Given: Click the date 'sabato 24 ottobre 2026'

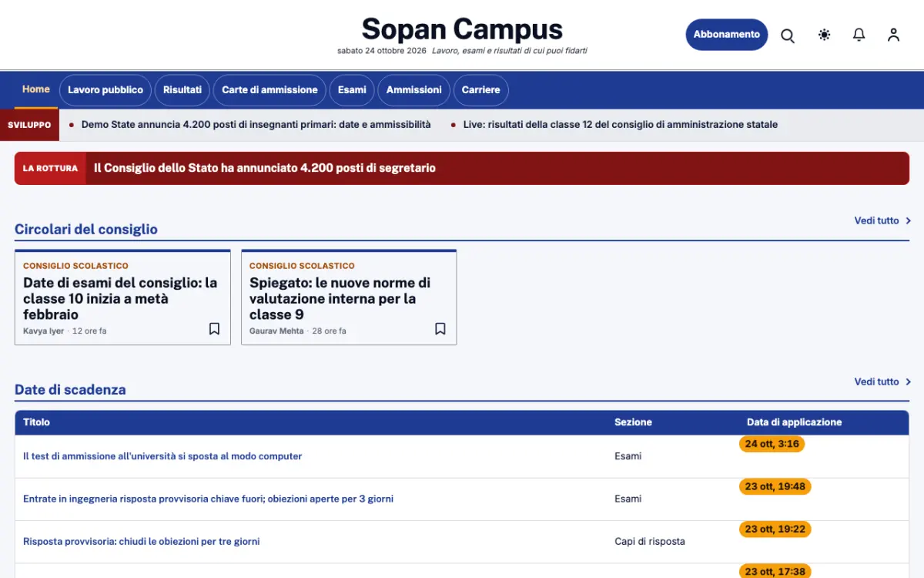Looking at the screenshot, I should point(382,51).
